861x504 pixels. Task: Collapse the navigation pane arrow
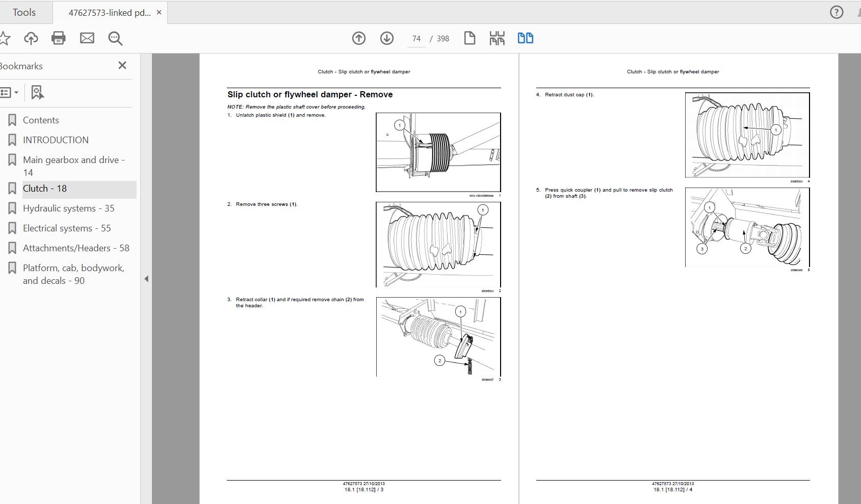point(146,279)
